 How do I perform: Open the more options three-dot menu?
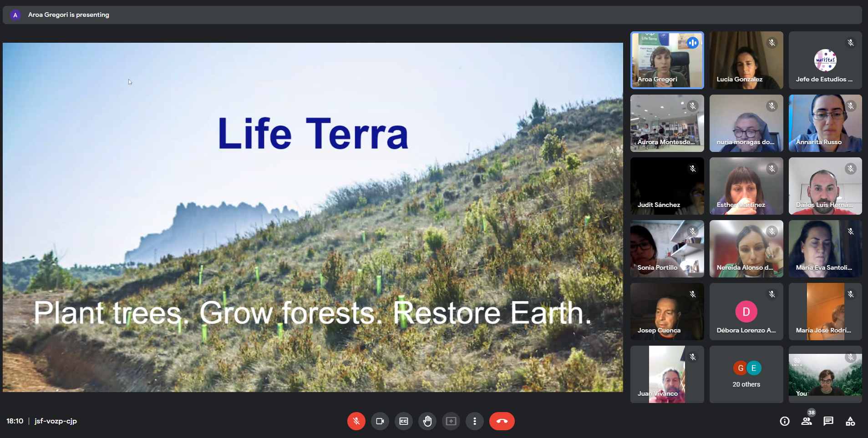(475, 421)
